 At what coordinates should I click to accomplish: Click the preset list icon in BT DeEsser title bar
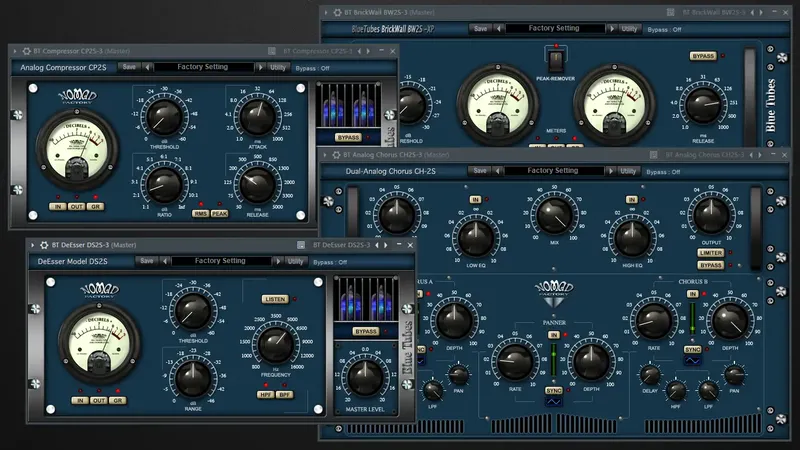(x=301, y=245)
